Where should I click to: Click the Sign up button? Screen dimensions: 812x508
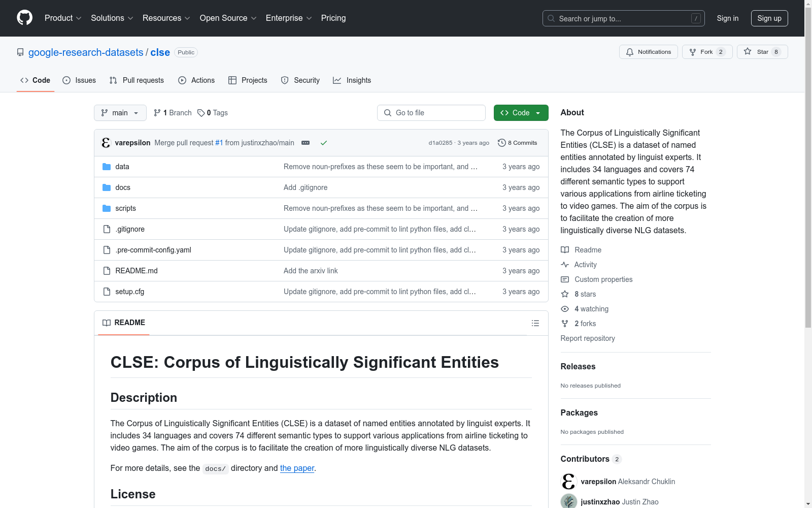(x=769, y=18)
